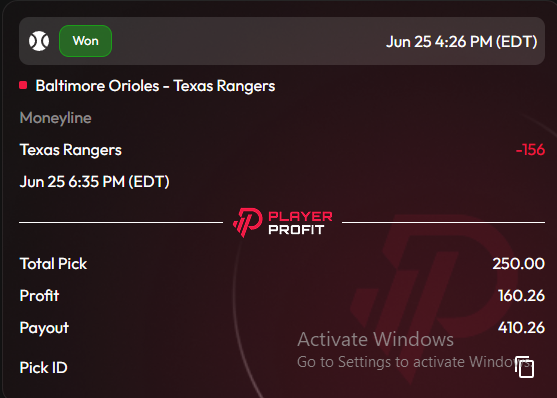The height and width of the screenshot is (398, 557).
Task: Click the Total Pick label
Action: click(53, 264)
